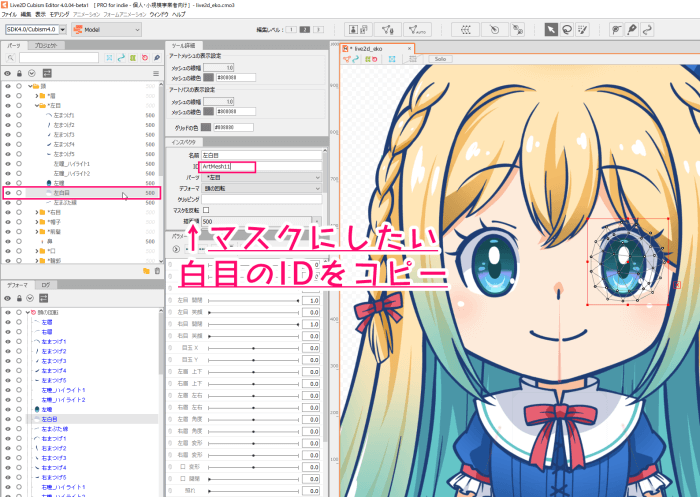The image size is (700, 497).
Task: Click the pink rotation deformer filter icon in Parts panel
Action: click(x=145, y=58)
